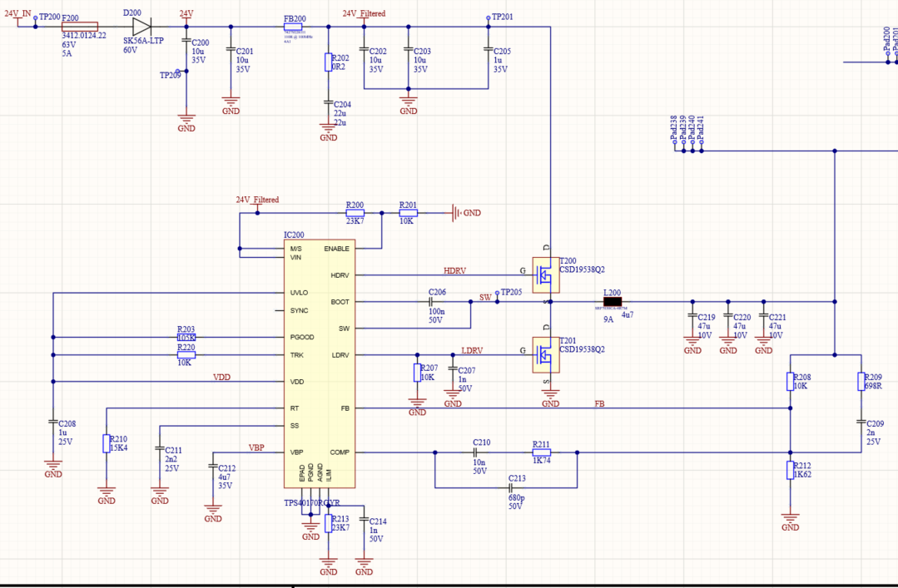Select the T201 MOSFET symbol
This screenshot has width=898, height=588.
tap(546, 355)
